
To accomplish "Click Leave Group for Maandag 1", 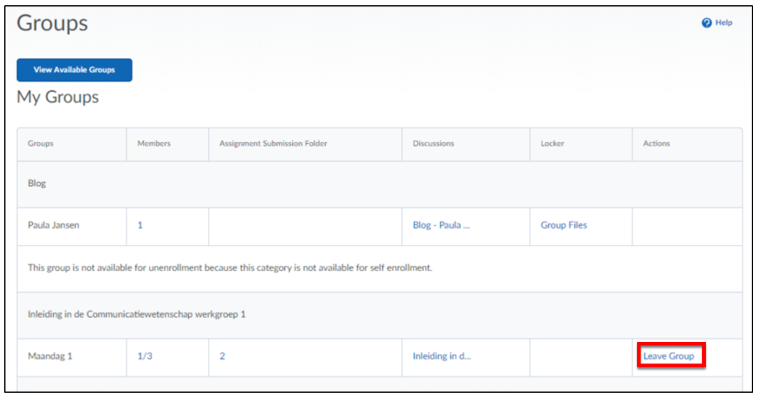I will click(x=669, y=356).
